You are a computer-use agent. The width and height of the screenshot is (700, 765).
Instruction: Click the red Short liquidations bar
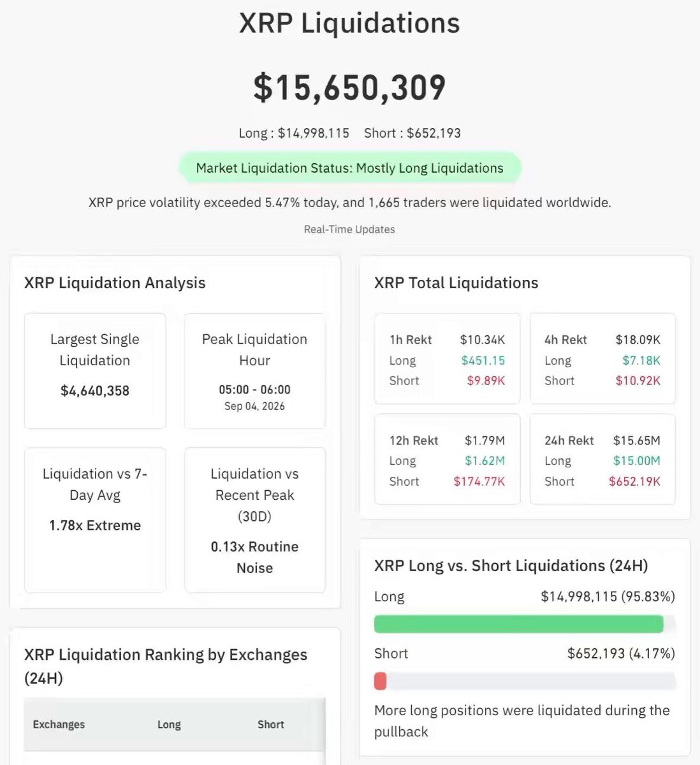(x=380, y=681)
